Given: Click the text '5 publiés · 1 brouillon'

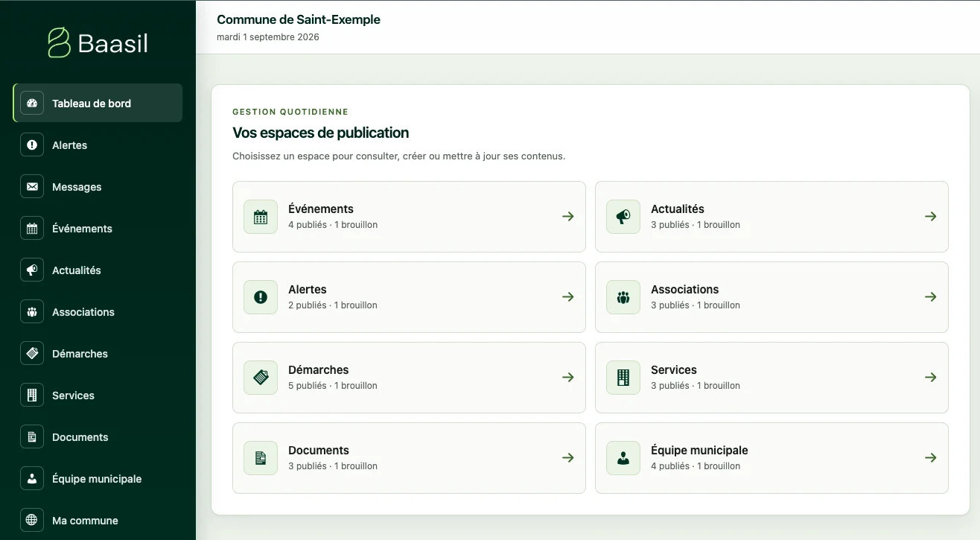Looking at the screenshot, I should 333,386.
